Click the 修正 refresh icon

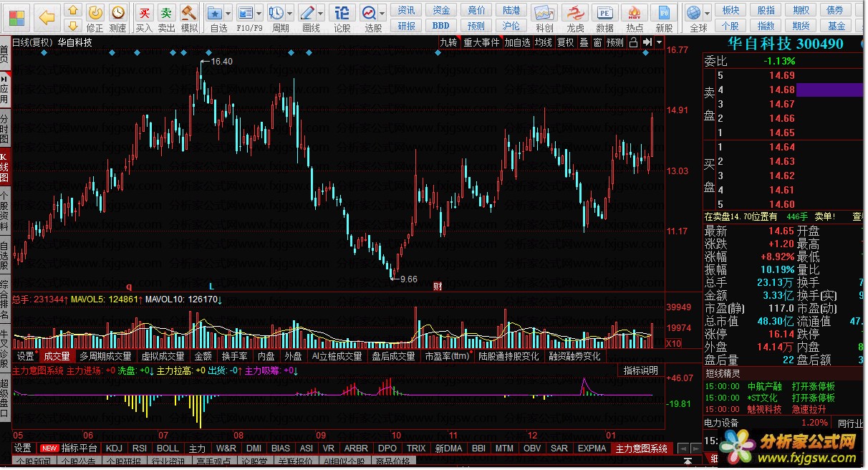click(x=95, y=12)
